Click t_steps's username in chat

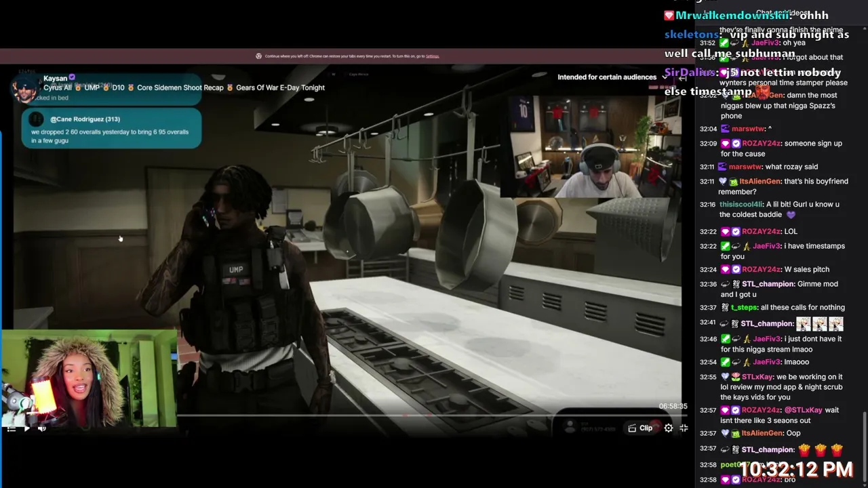tap(744, 308)
